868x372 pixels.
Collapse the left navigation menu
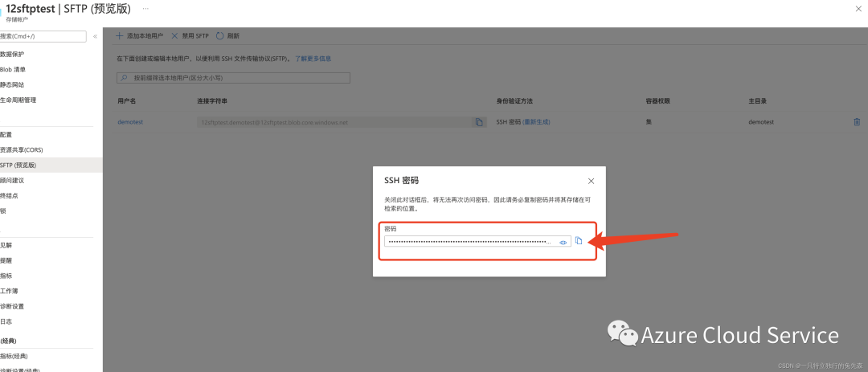tap(95, 36)
